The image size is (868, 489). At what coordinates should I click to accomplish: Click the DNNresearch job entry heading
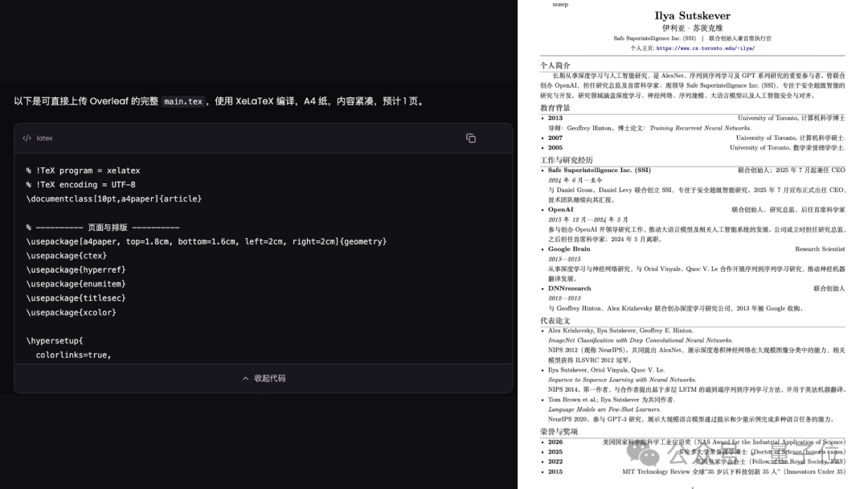(x=570, y=288)
